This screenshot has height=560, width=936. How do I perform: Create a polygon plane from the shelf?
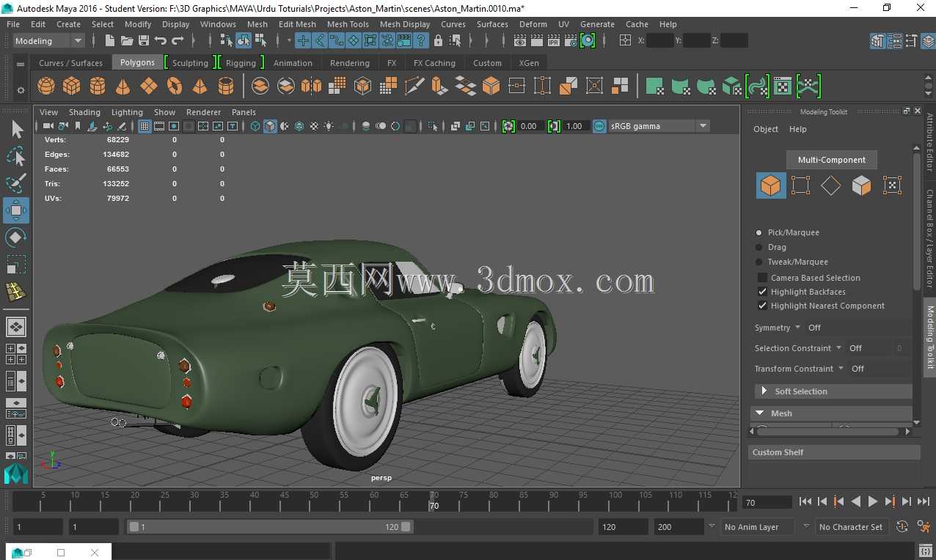[149, 86]
